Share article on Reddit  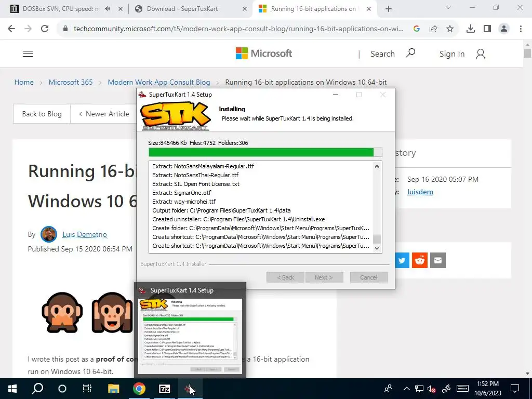[420, 260]
